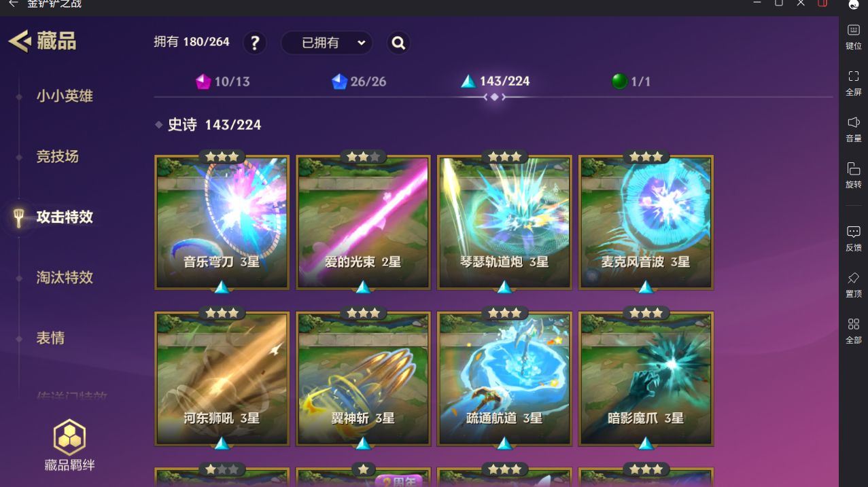Choose 暗影魔爪 3星 attack effect
This screenshot has width=868, height=487.
coord(646,378)
